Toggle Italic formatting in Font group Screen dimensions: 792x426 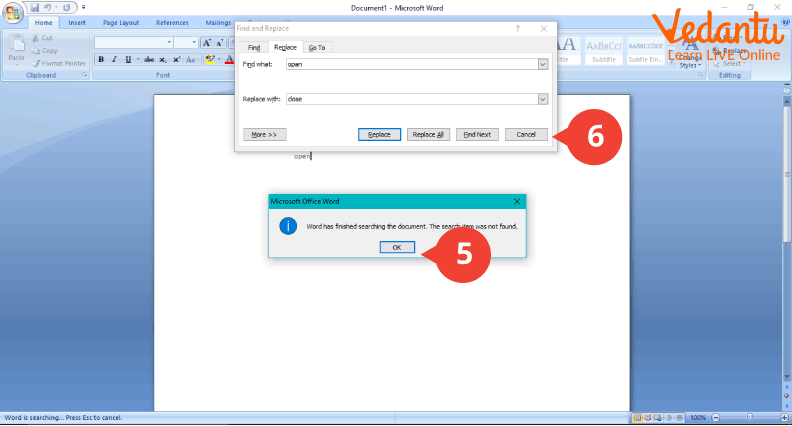(x=114, y=59)
